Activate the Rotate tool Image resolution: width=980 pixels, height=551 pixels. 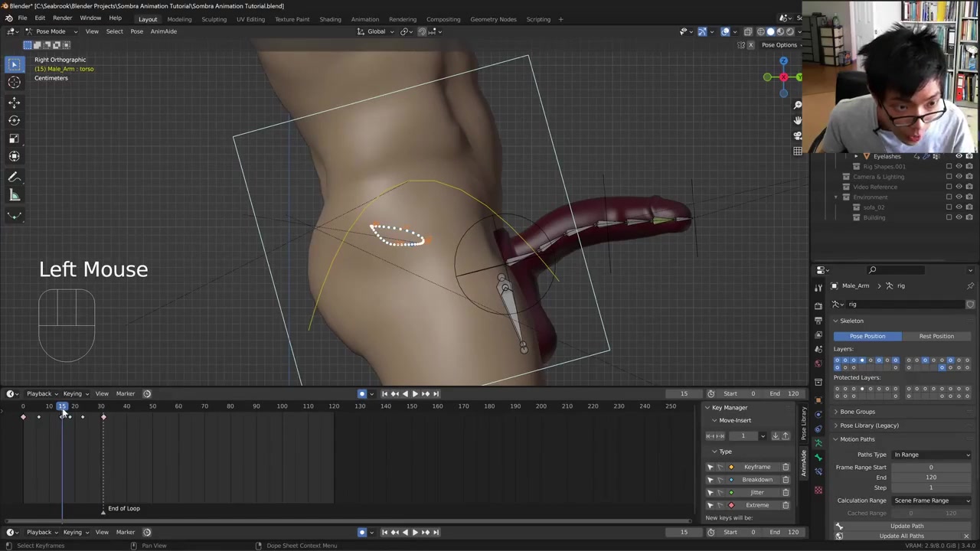pos(14,120)
